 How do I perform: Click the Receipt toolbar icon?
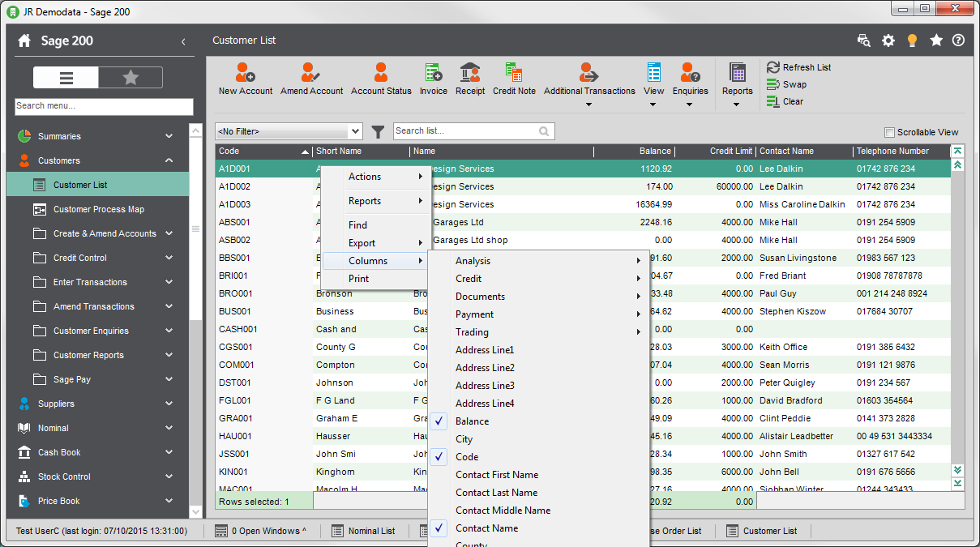(470, 73)
